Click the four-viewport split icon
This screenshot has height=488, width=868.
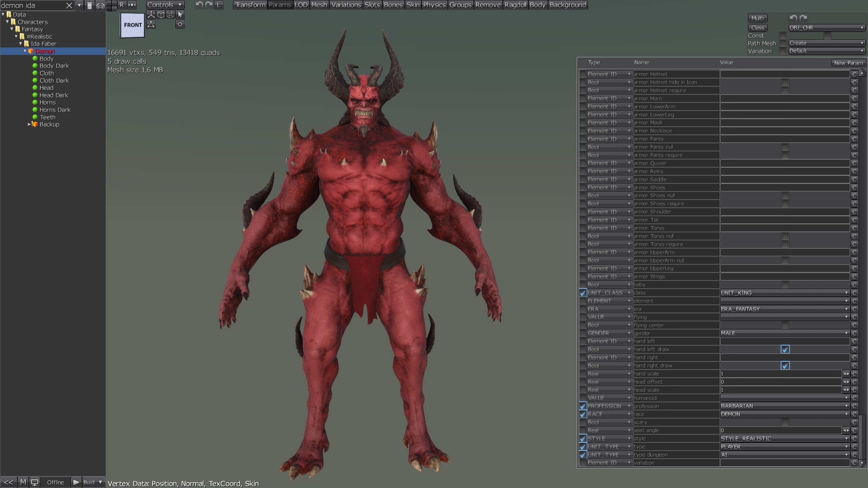click(x=111, y=5)
